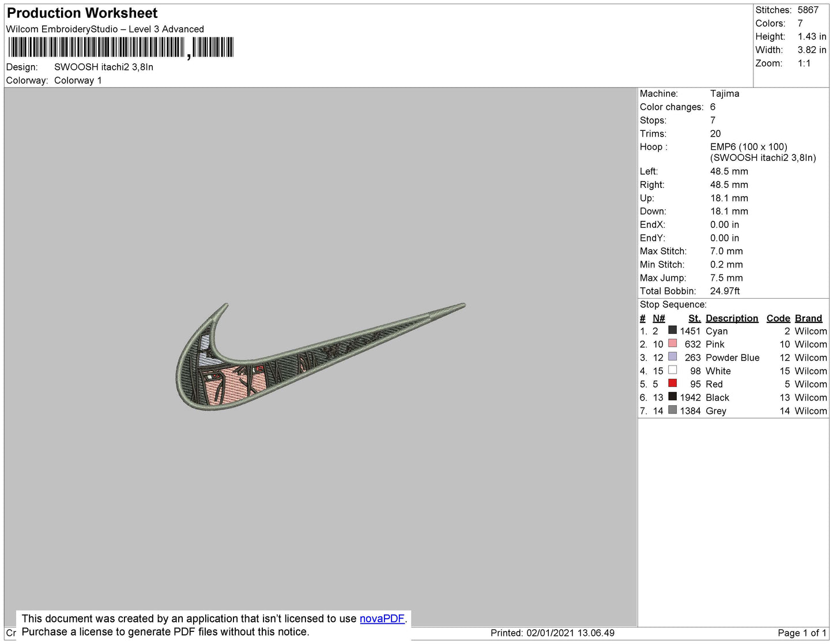Screen dimensions: 833x644
Task: Pick the Powder Blue thread swatch
Action: point(672,357)
